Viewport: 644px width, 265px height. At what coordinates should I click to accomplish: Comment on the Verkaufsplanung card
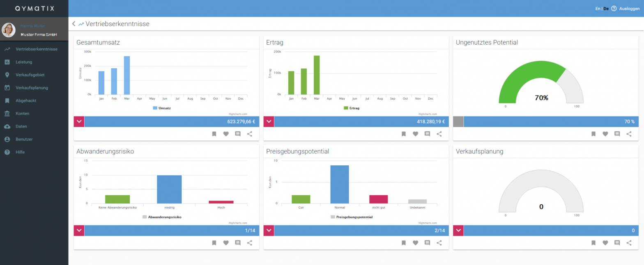click(x=617, y=243)
